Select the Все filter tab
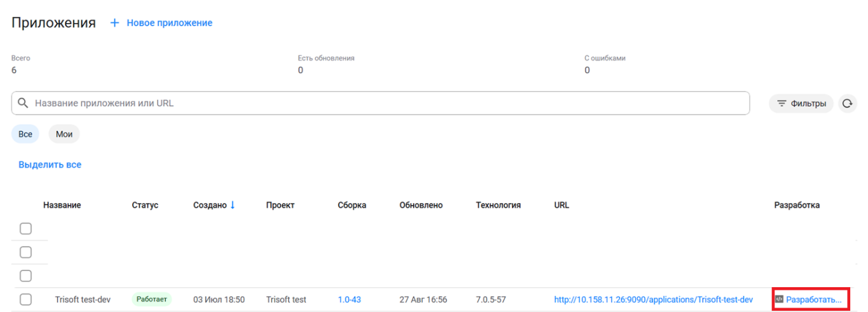 coord(25,134)
